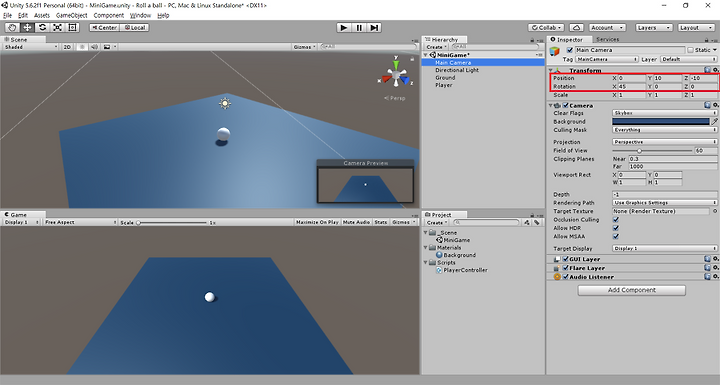Click the Hierarchy search field
Viewport: 720px width, 385px height.
[494, 47]
